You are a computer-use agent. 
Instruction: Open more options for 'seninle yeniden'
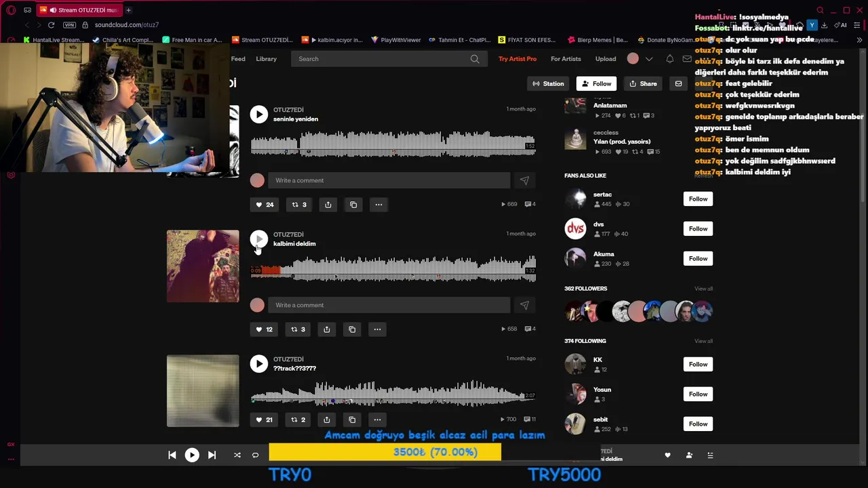tap(378, 205)
